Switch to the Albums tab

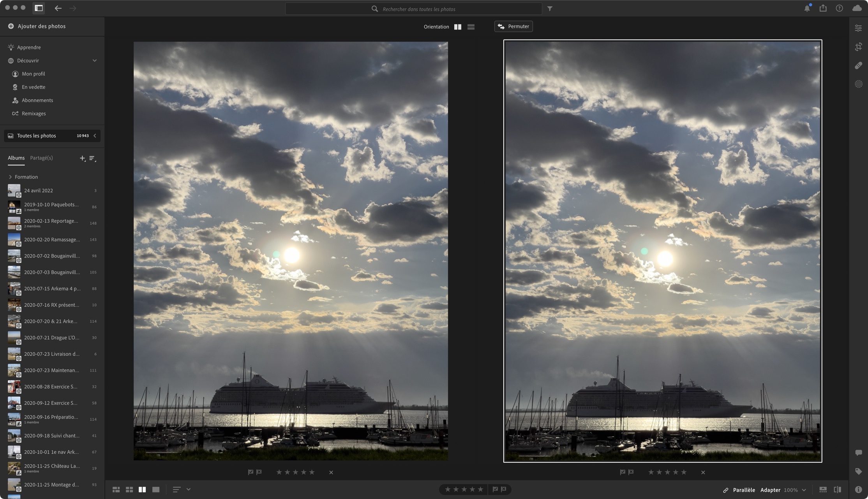(16, 158)
